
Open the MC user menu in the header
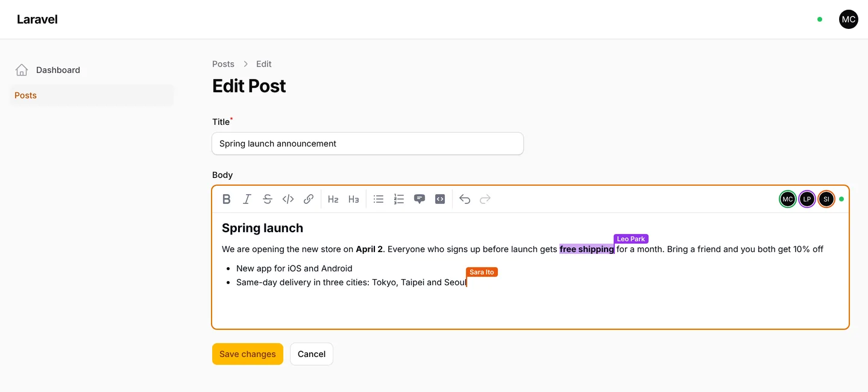(x=849, y=19)
